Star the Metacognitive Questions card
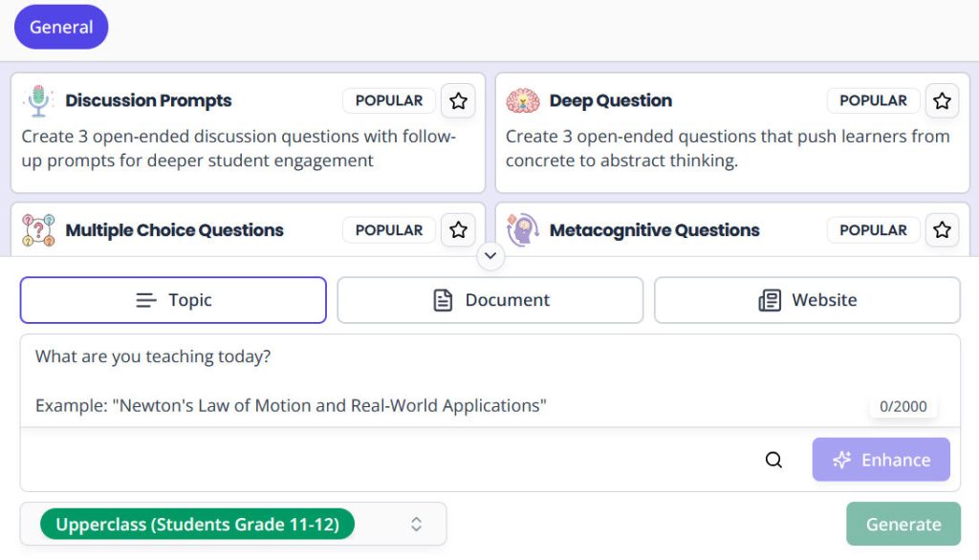 (942, 230)
